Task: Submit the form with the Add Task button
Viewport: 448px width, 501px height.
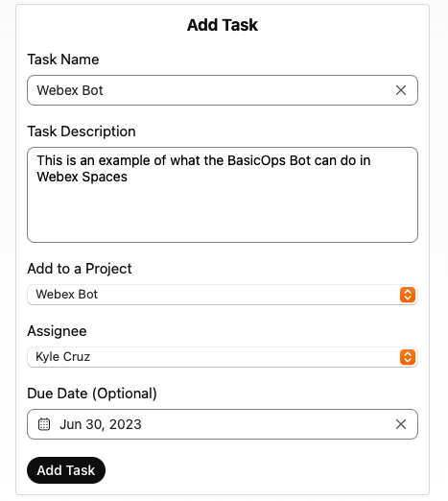Action: [66, 470]
